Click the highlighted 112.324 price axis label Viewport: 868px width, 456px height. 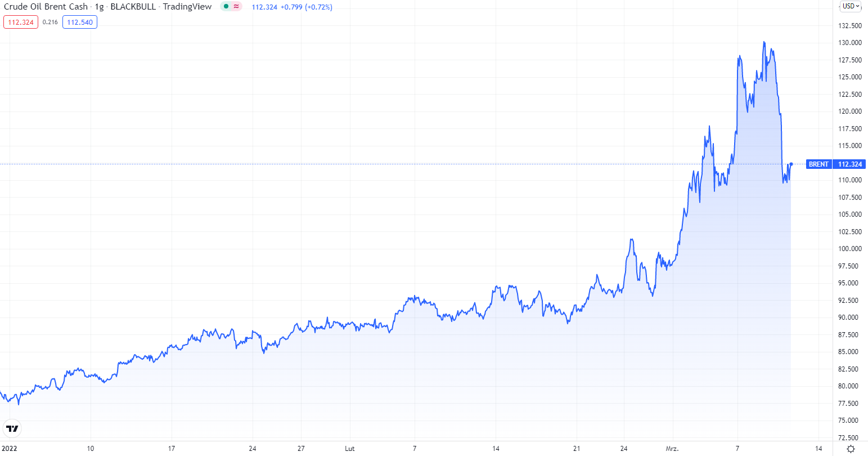tap(849, 164)
